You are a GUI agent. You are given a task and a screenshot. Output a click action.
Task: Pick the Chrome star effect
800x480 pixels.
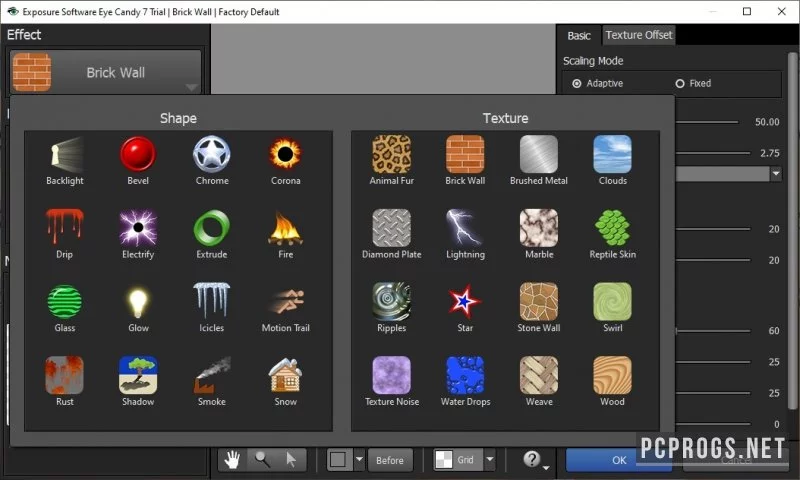[212, 155]
